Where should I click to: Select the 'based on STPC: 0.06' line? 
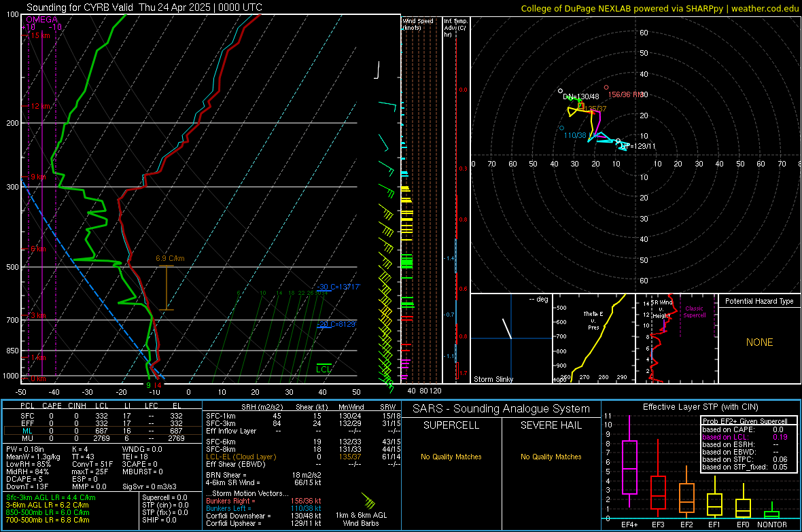click(745, 460)
